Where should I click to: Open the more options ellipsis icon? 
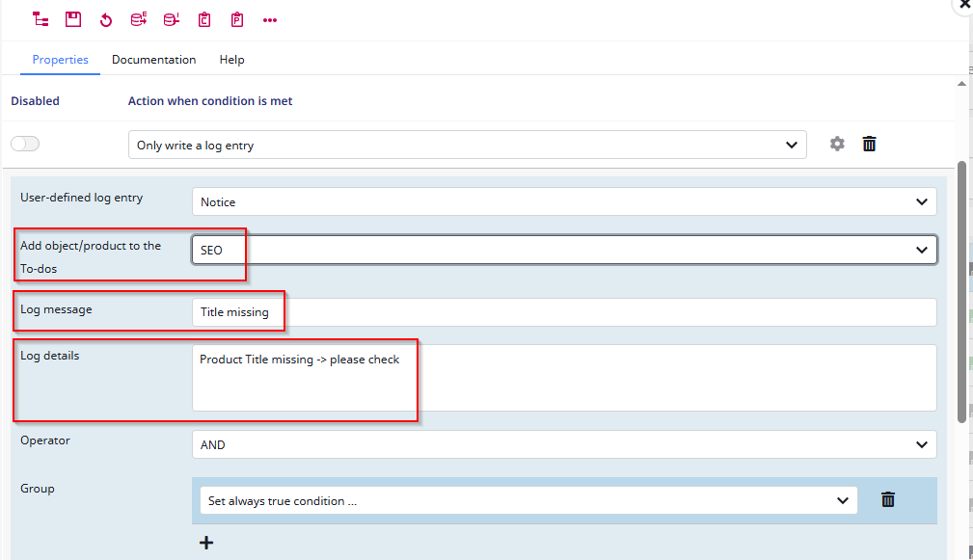[269, 18]
